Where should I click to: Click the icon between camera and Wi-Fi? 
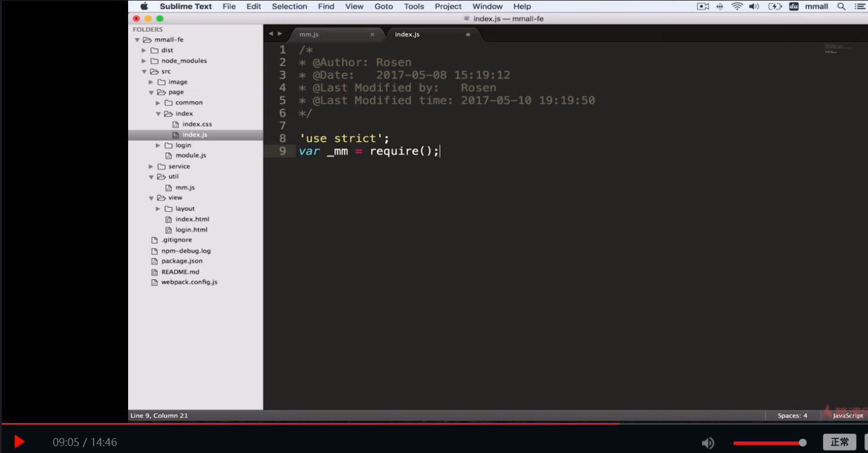pyautogui.click(x=720, y=6)
